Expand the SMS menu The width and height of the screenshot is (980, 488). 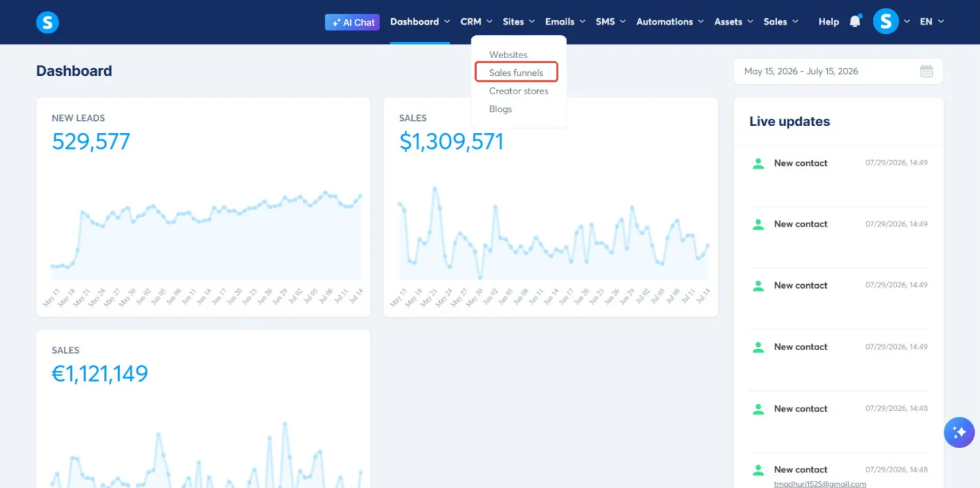pos(610,22)
